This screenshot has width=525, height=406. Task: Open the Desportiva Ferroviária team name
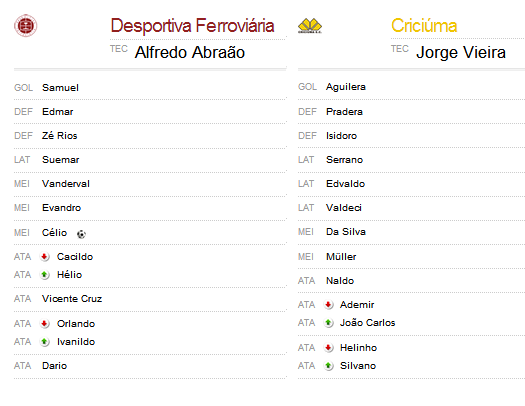click(193, 26)
